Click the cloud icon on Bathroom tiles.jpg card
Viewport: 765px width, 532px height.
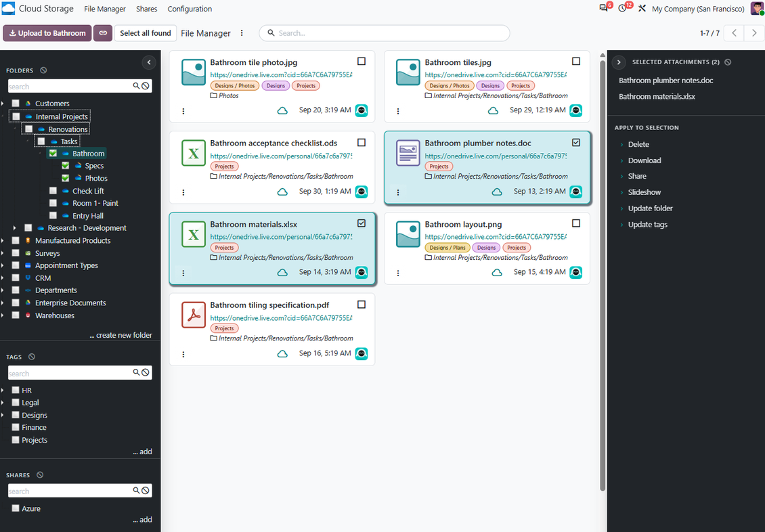point(494,111)
